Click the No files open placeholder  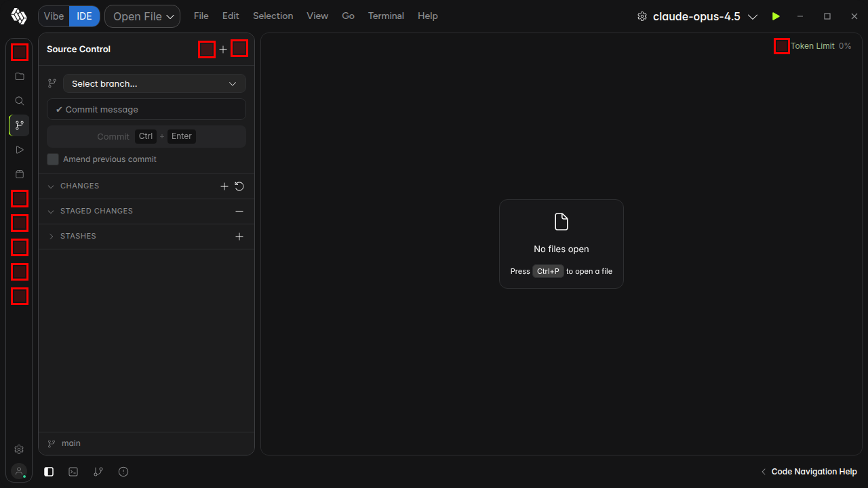561,244
